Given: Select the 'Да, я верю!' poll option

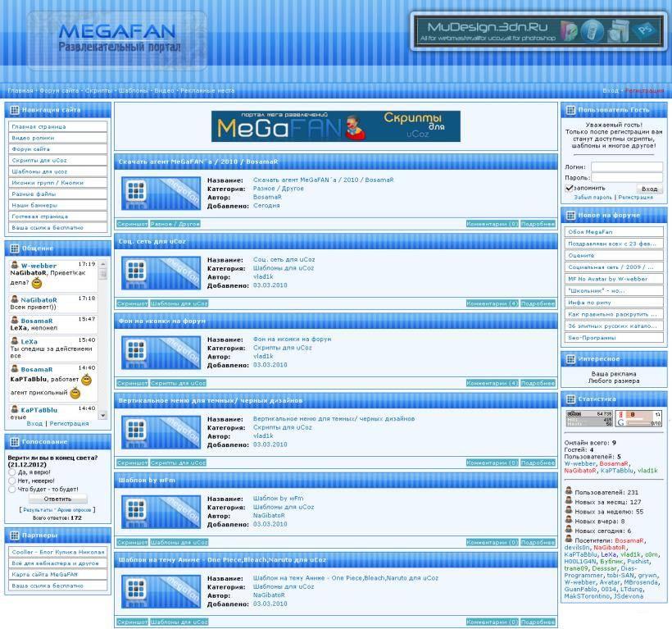Looking at the screenshot, I should click(x=12, y=472).
